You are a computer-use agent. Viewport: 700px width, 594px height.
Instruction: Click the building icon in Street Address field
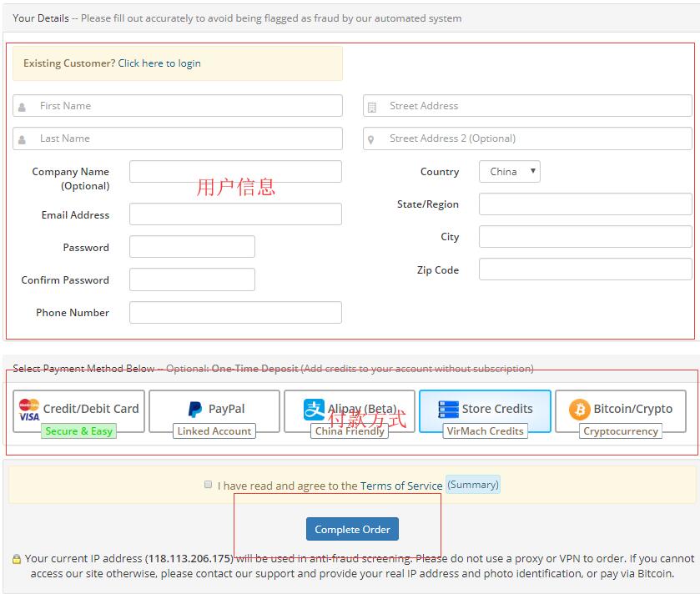tap(372, 107)
